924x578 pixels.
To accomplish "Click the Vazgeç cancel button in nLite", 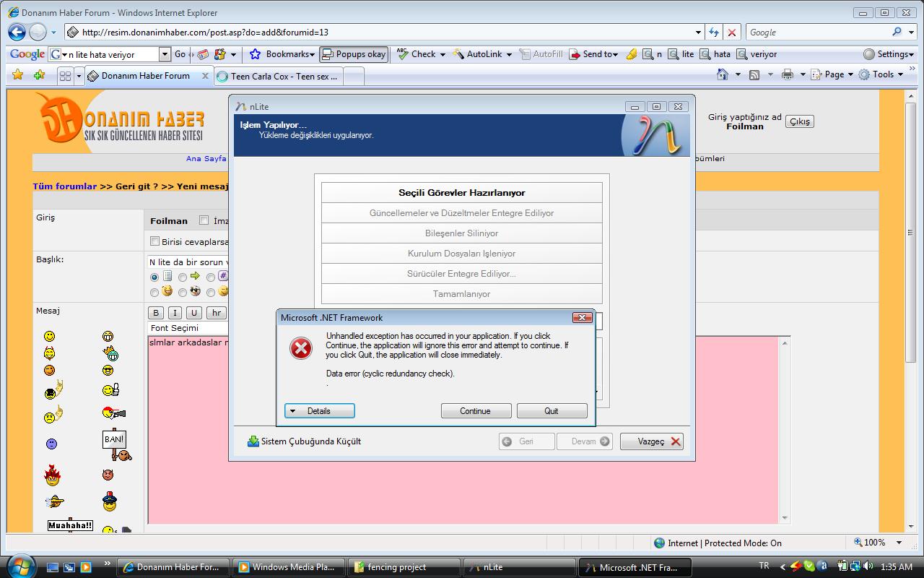I will [651, 441].
